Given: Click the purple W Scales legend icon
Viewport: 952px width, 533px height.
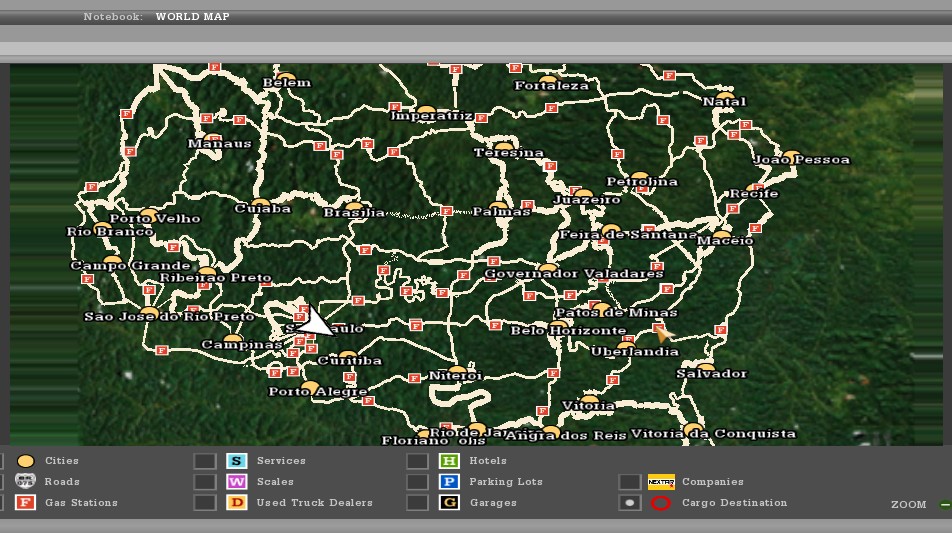Looking at the screenshot, I should [x=236, y=482].
